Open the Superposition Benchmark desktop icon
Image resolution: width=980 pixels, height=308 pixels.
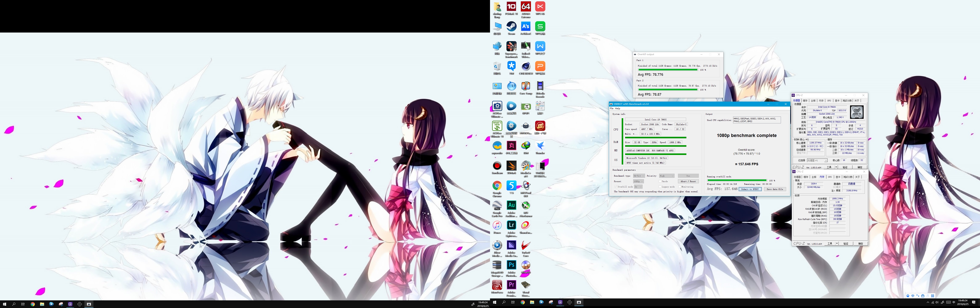pyautogui.click(x=511, y=50)
